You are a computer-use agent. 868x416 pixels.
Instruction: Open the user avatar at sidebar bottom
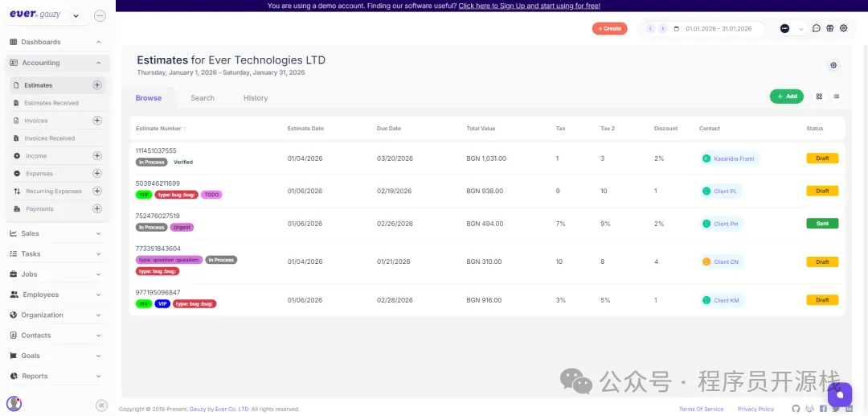[x=14, y=404]
